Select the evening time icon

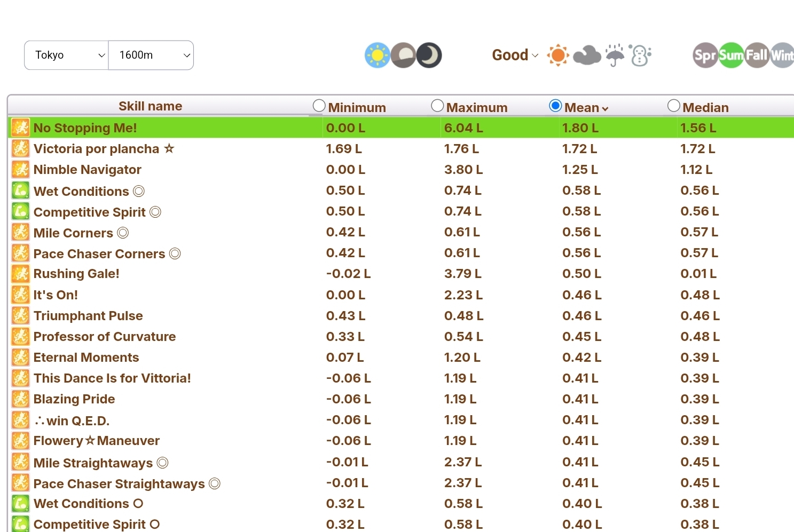[403, 55]
